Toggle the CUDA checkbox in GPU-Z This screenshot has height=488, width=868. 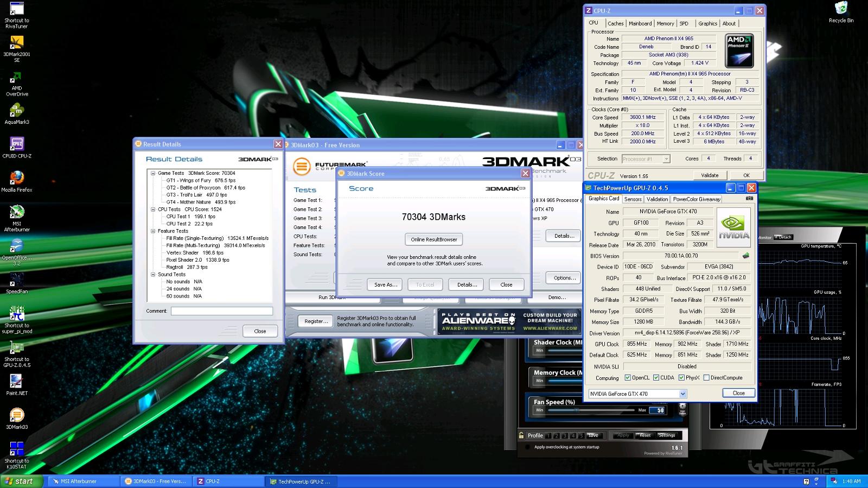(x=656, y=378)
